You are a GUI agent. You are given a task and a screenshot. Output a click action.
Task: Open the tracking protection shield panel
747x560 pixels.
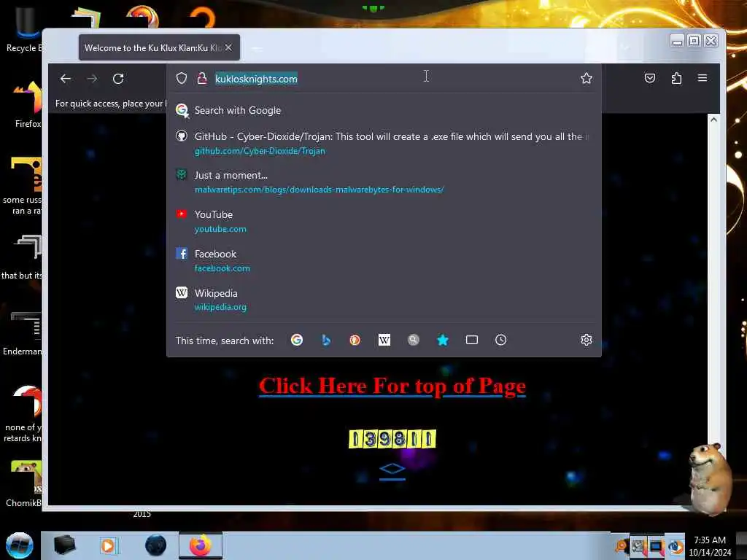click(182, 78)
